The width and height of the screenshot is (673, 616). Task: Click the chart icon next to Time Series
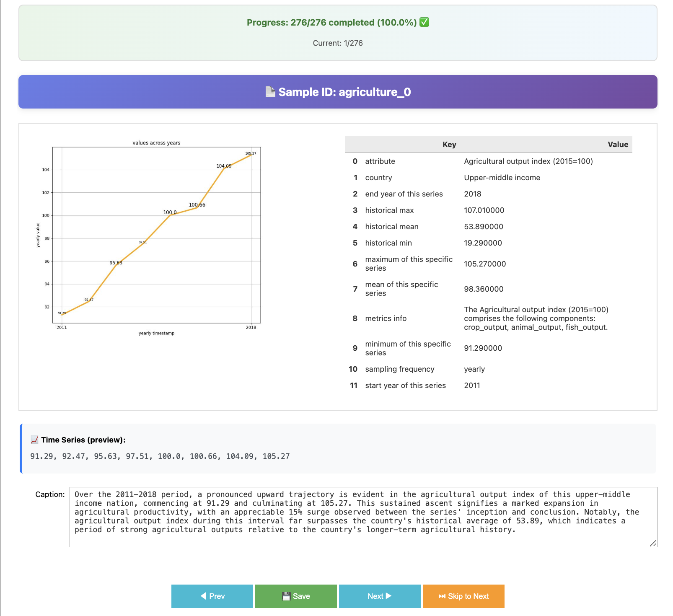[x=34, y=440]
